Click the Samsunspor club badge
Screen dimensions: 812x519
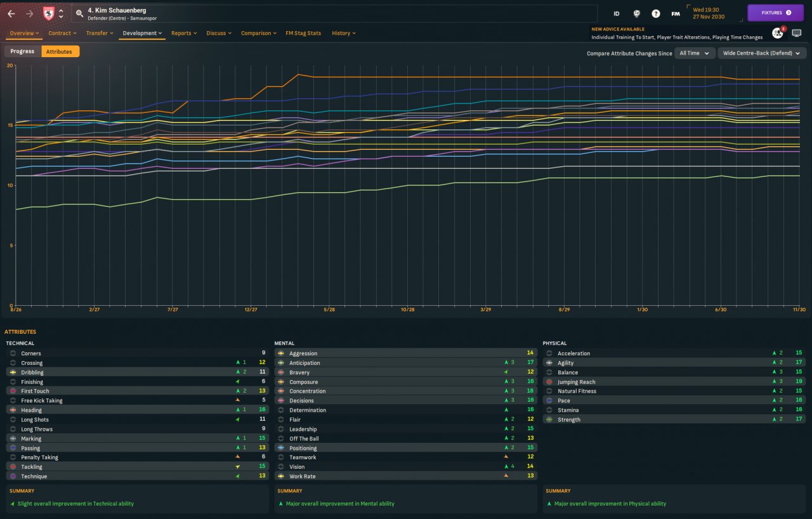click(x=48, y=13)
